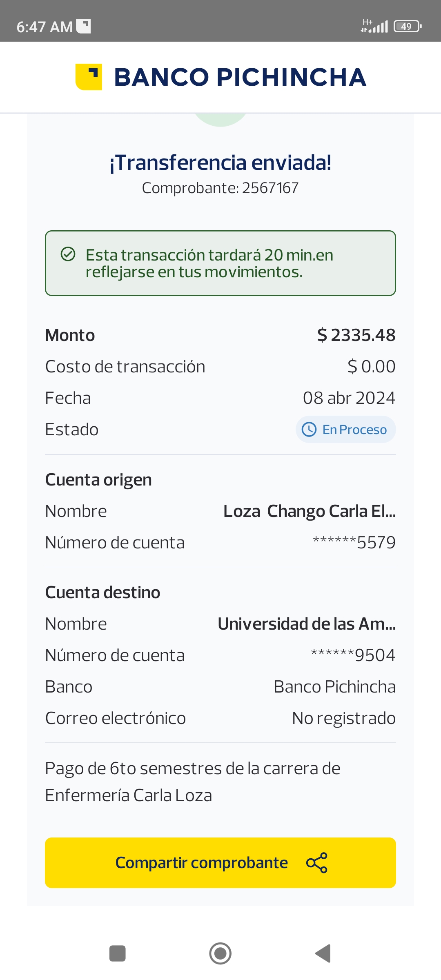The width and height of the screenshot is (441, 980).
Task: Tap the green 20 min transaction notice banner
Action: (220, 263)
